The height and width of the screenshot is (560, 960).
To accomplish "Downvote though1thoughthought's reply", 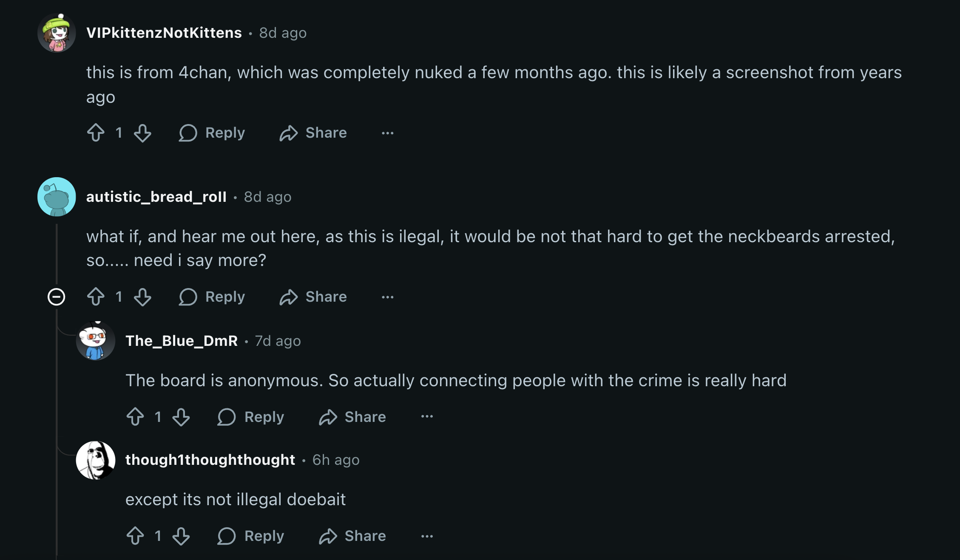I will click(181, 535).
